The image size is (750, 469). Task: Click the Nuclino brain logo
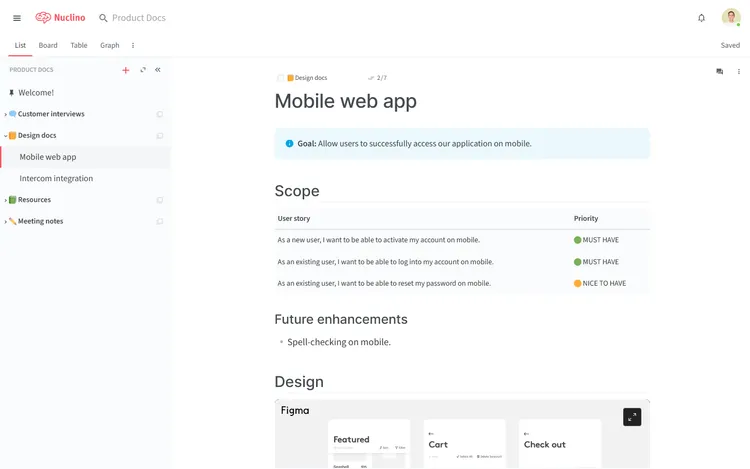pos(43,18)
